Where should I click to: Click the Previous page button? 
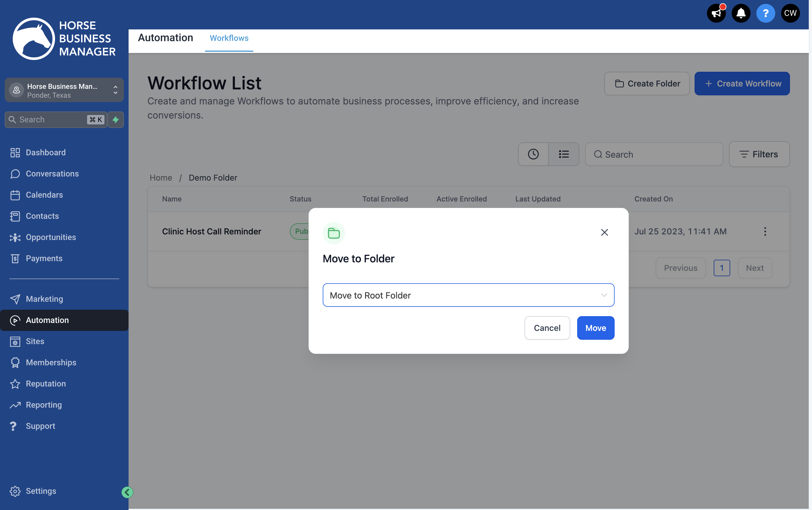[680, 268]
